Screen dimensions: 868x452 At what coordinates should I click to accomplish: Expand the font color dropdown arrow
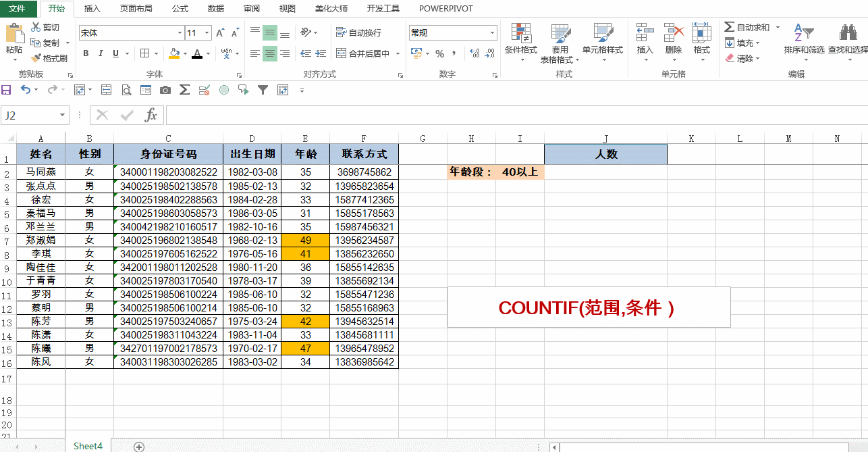pyautogui.click(x=208, y=53)
